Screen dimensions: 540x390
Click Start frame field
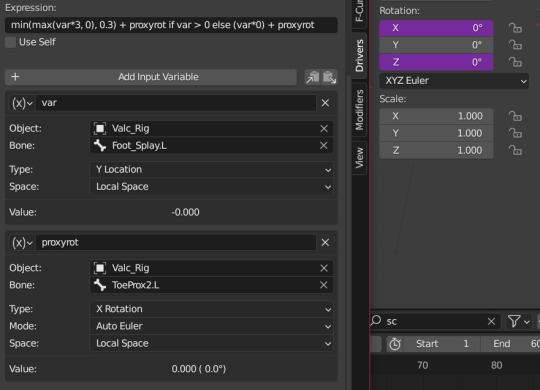coord(442,344)
